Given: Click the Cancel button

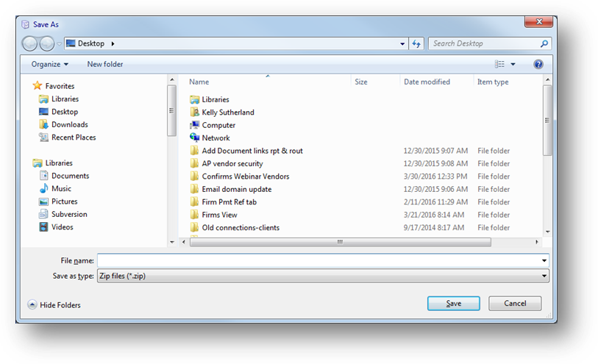Looking at the screenshot, I should [515, 304].
